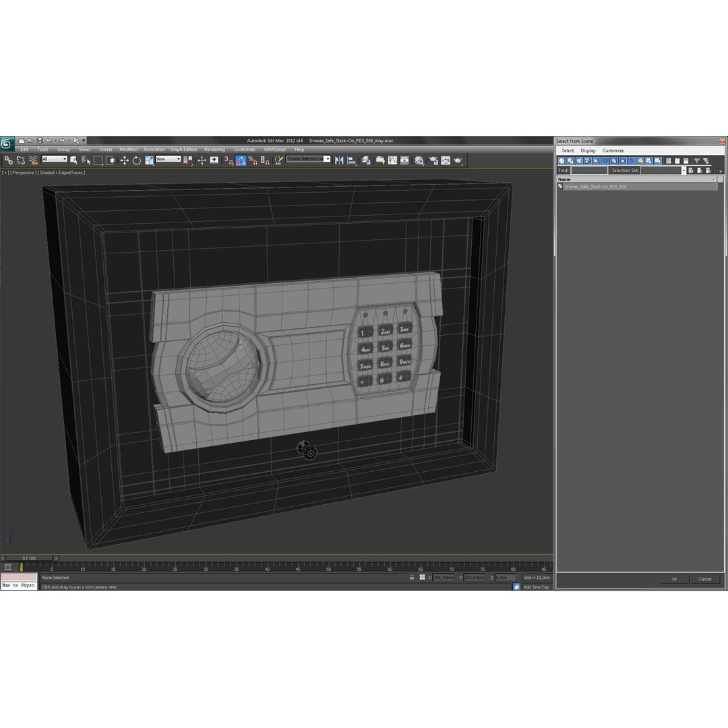The width and height of the screenshot is (728, 728).
Task: Activate the Select and Scale tool
Action: tap(149, 160)
